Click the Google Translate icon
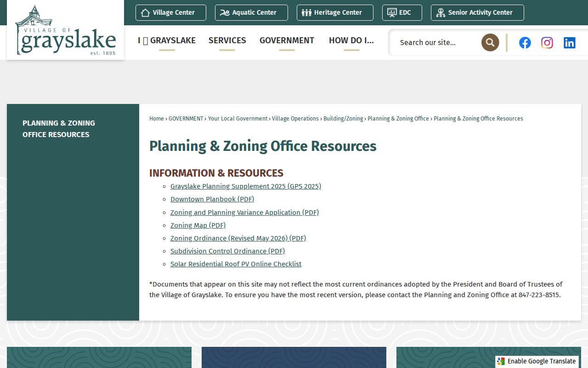Viewport: 588px width, 368px height. pyautogui.click(x=501, y=362)
